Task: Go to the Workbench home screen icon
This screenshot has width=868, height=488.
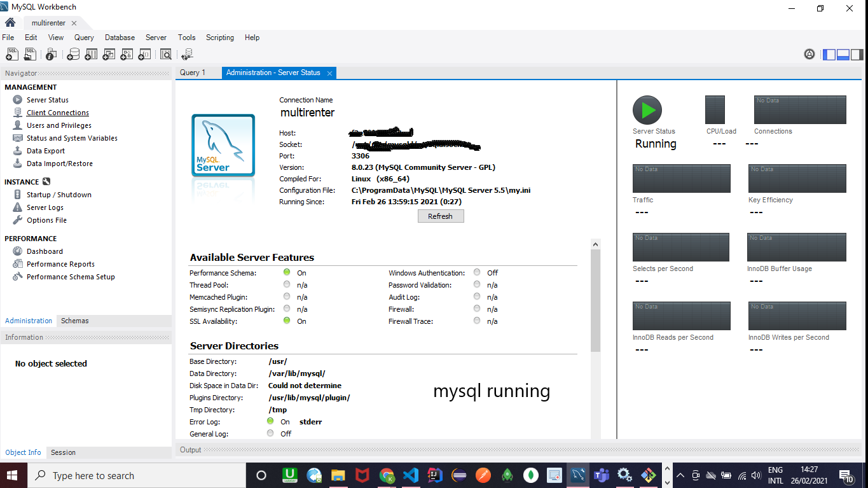Action: click(10, 22)
